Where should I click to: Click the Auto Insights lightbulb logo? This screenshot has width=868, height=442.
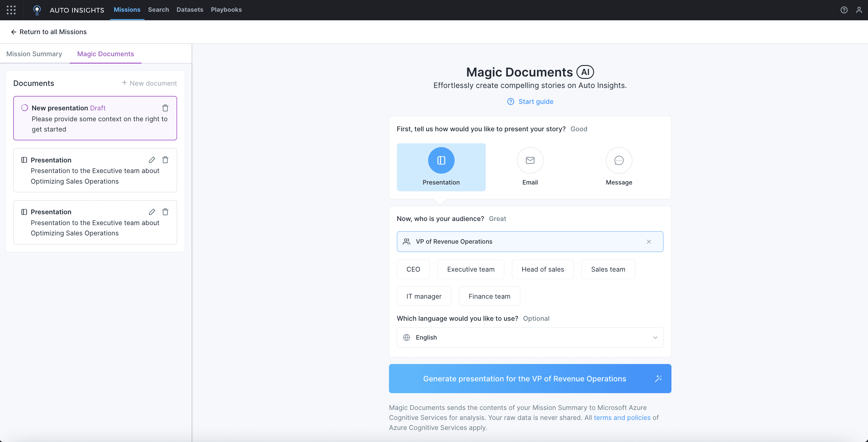pyautogui.click(x=37, y=10)
